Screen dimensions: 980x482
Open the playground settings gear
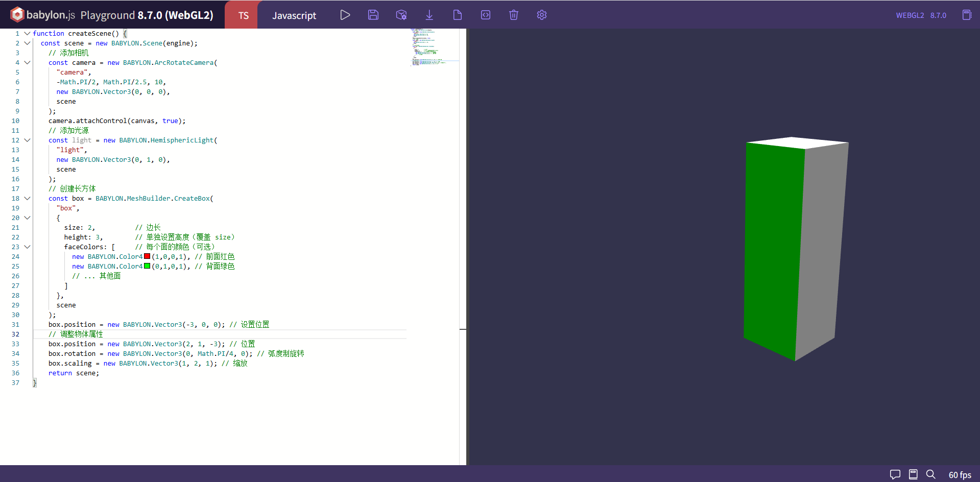click(x=542, y=15)
